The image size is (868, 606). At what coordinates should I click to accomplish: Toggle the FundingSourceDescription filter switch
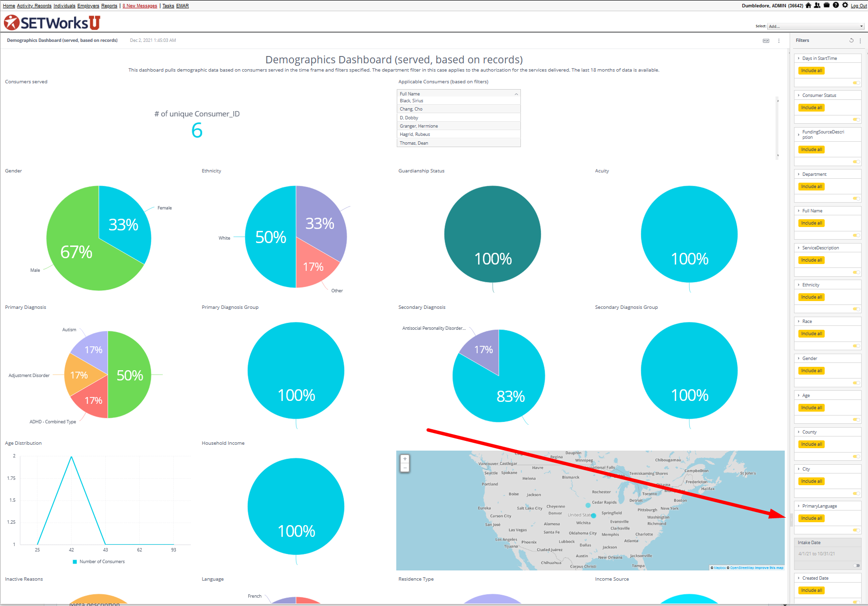coord(856,162)
